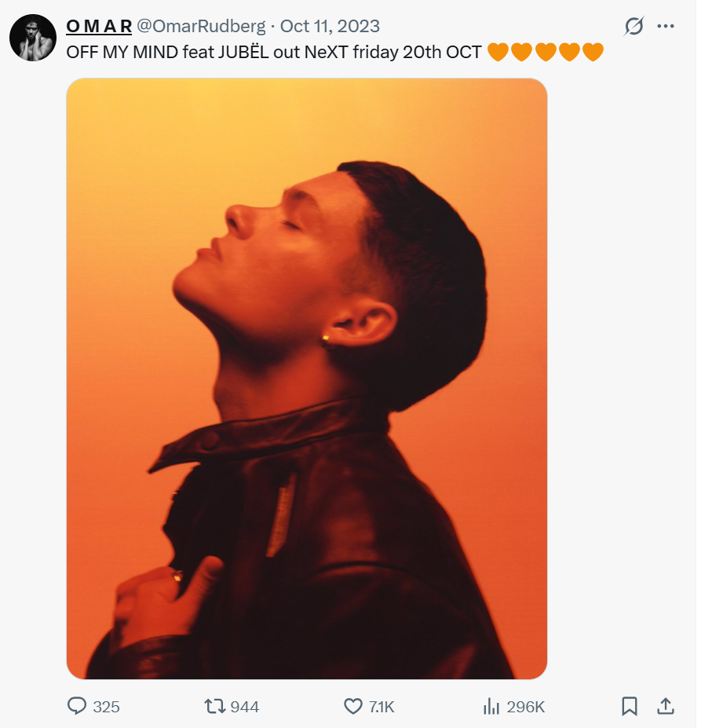Repost using the arrows icon

click(214, 707)
